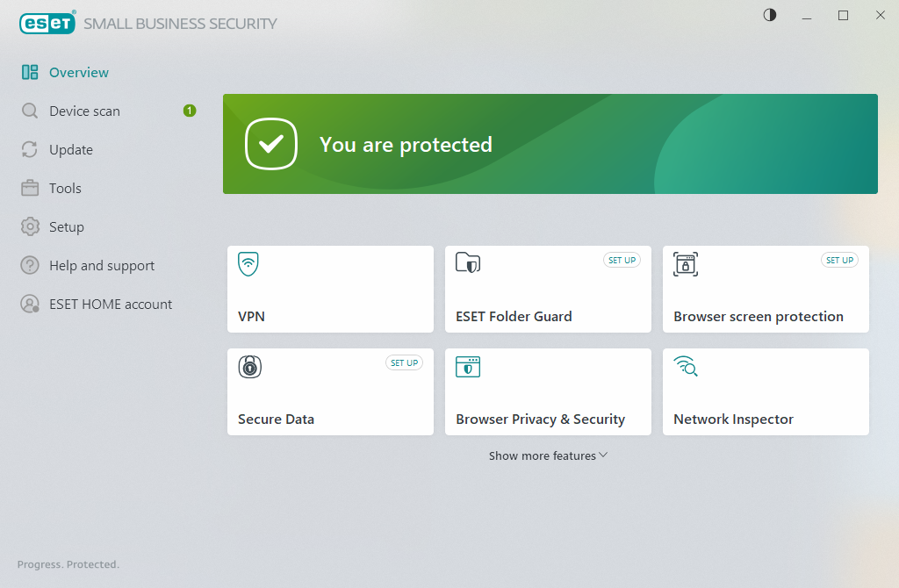Viewport: 899px width, 588px height.
Task: Open the Update section
Action: (x=71, y=149)
